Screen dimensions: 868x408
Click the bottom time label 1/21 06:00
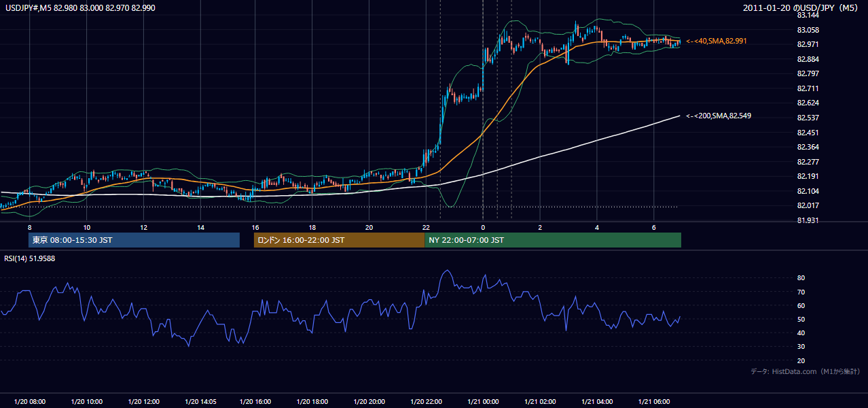coord(653,402)
